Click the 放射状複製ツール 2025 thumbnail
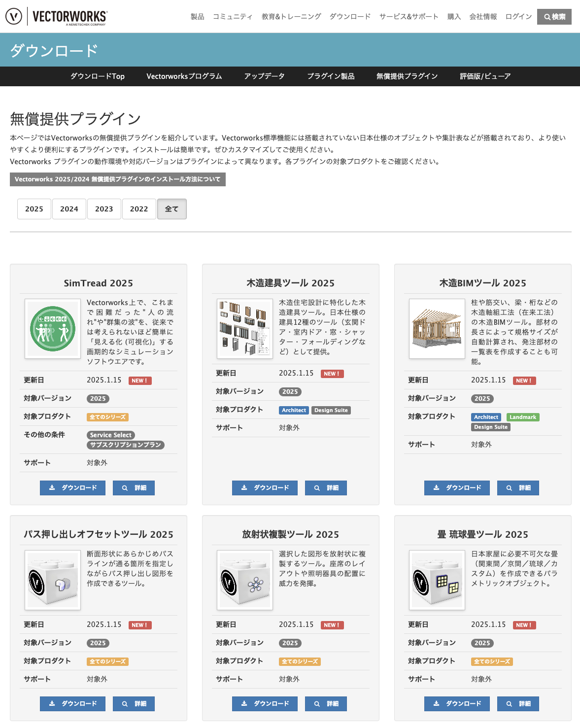Viewport: 580px width, 728px height. [245, 580]
